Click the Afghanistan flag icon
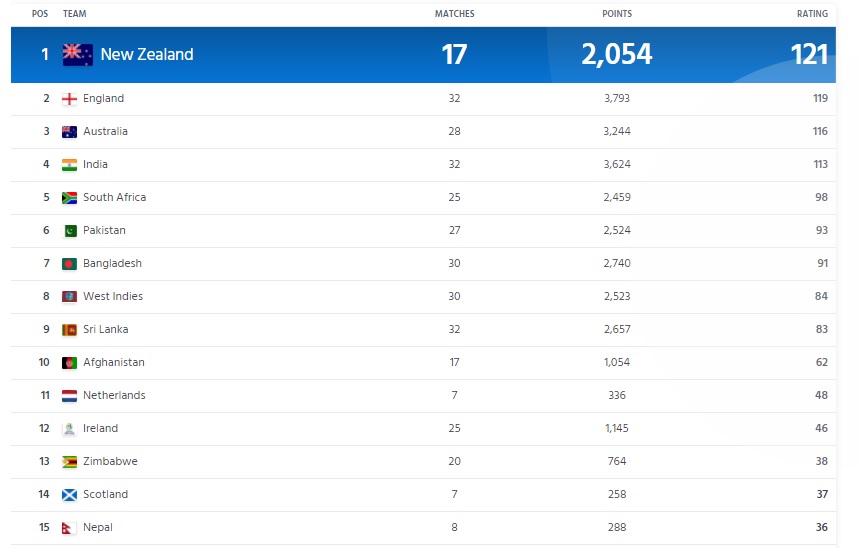Image resolution: width=859 pixels, height=548 pixels. [x=70, y=363]
